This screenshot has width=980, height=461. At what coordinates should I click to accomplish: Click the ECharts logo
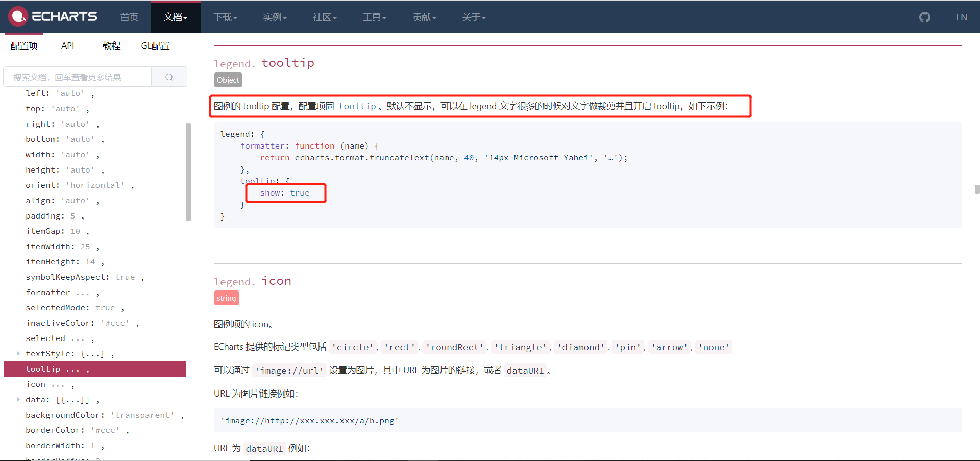point(53,16)
